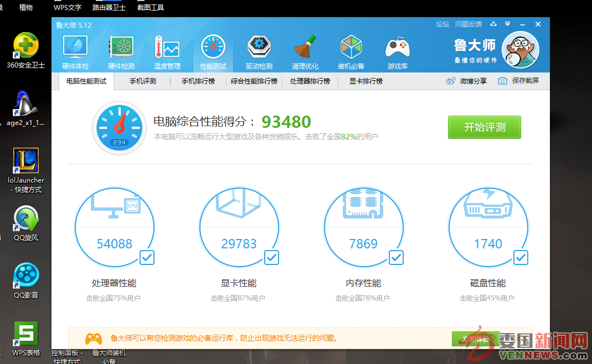The image size is (592, 364).
Task: Click the 击败全国75%用户 text
Action: [x=114, y=298]
